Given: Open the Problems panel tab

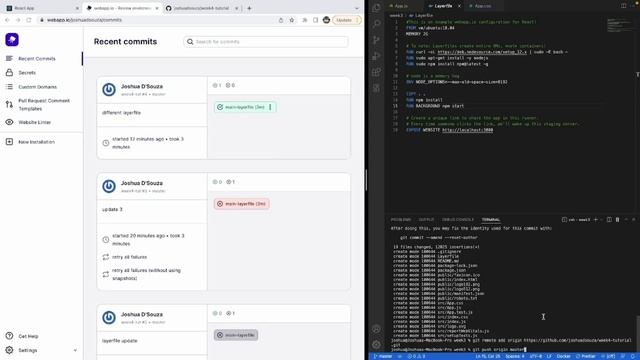Looking at the screenshot, I should pyautogui.click(x=401, y=220).
